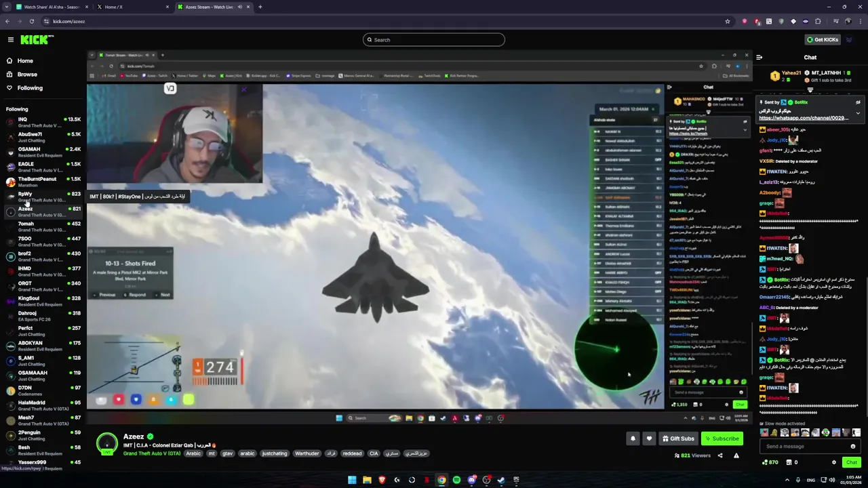The width and height of the screenshot is (868, 488).
Task: Open the Kick hamburger sidebar menu
Action: (x=11, y=40)
